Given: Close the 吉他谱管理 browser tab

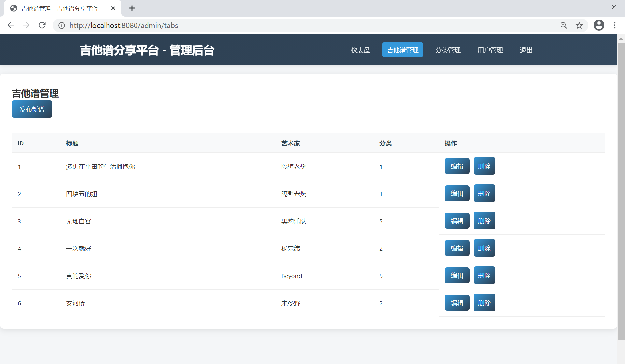Looking at the screenshot, I should 113,8.
